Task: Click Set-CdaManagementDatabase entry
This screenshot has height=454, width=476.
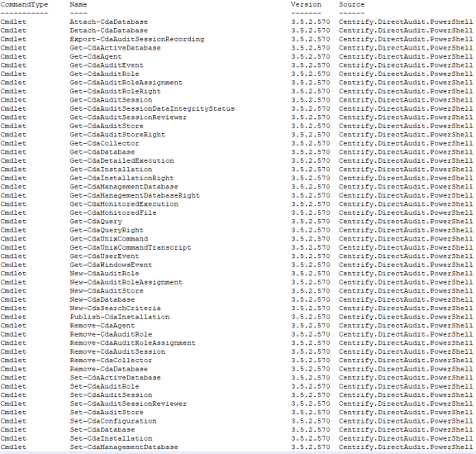Action: (x=124, y=447)
